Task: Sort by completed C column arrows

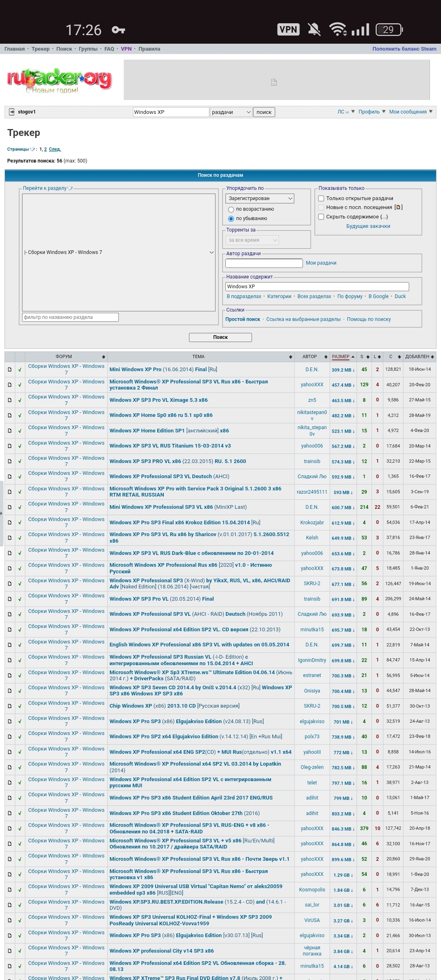Action: [x=399, y=357]
